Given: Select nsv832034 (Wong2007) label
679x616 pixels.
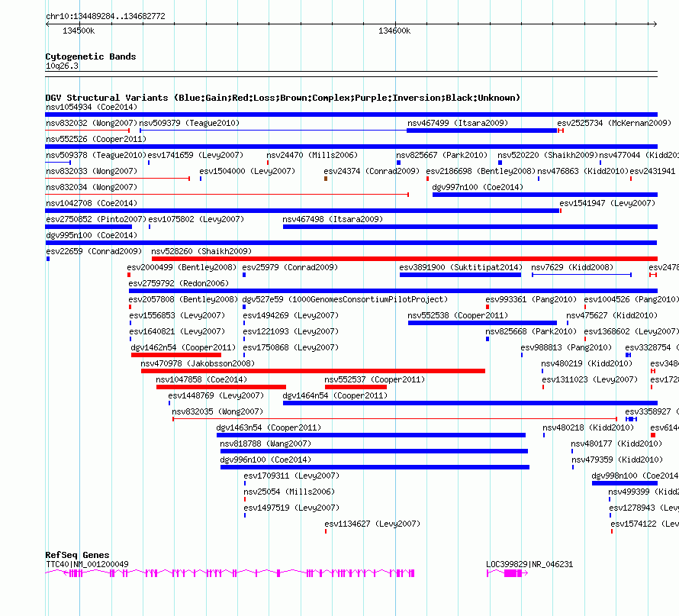Looking at the screenshot, I should point(92,187).
